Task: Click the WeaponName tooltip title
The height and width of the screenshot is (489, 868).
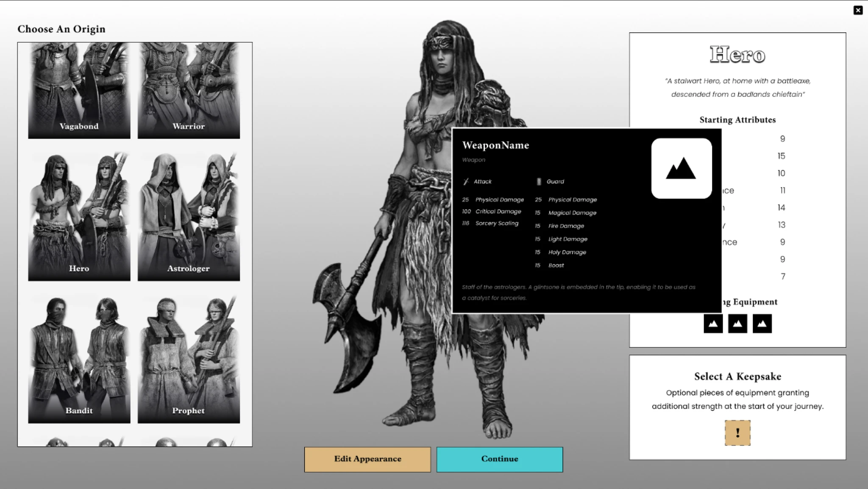Action: 495,145
